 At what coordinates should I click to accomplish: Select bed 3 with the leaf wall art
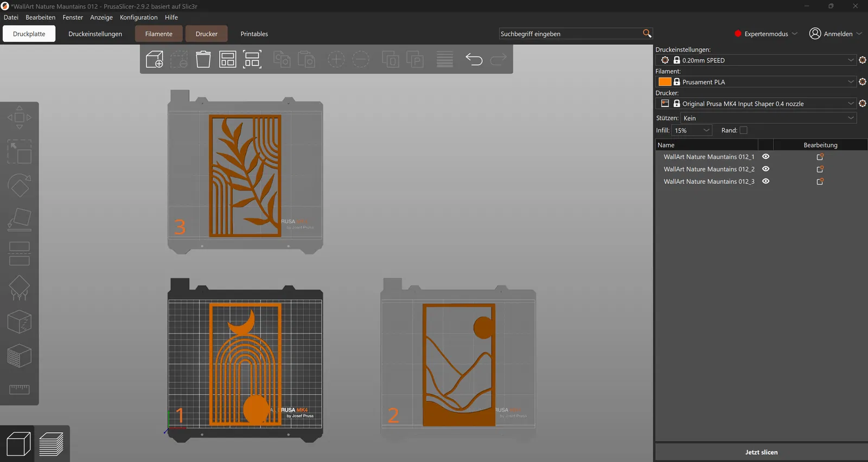245,172
